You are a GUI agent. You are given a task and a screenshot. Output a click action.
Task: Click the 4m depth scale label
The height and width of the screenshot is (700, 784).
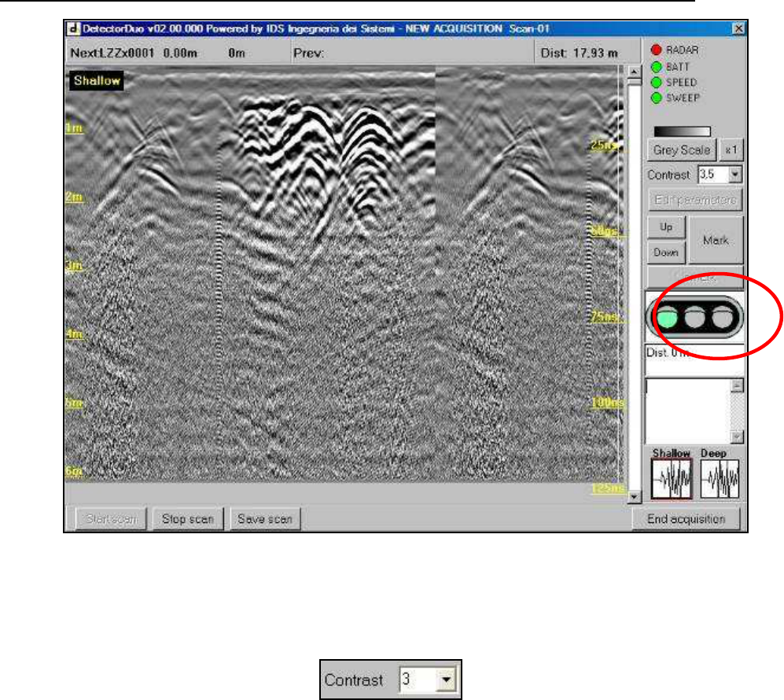pos(74,333)
